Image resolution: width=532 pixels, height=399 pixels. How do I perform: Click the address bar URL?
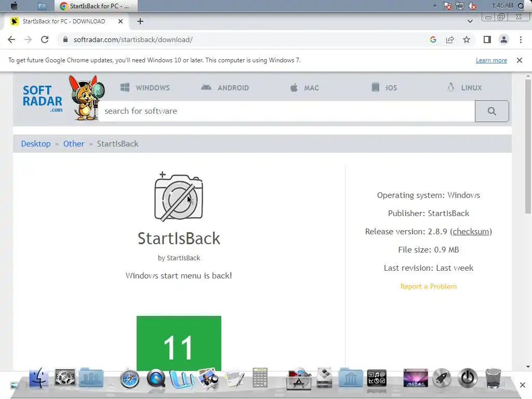(133, 39)
